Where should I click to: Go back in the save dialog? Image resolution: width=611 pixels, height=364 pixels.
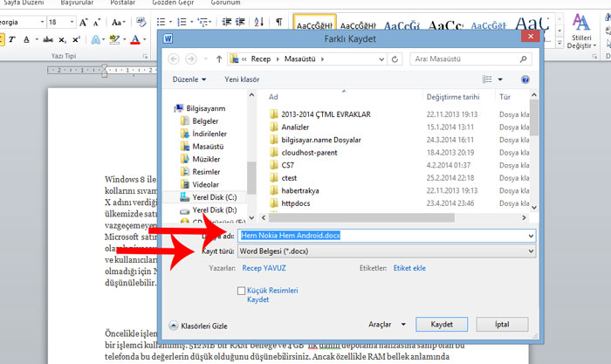[x=174, y=59]
